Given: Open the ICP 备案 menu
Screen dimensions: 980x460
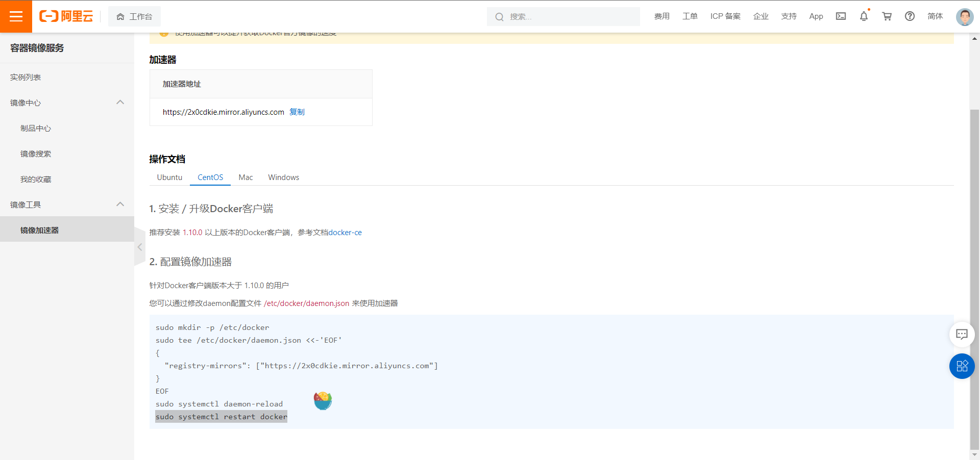Looking at the screenshot, I should coord(725,16).
